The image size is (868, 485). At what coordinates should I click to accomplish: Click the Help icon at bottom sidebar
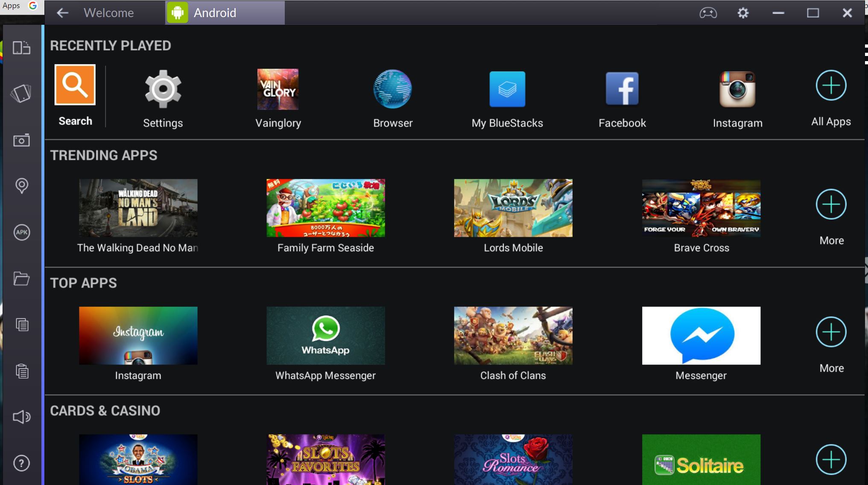[x=22, y=463]
